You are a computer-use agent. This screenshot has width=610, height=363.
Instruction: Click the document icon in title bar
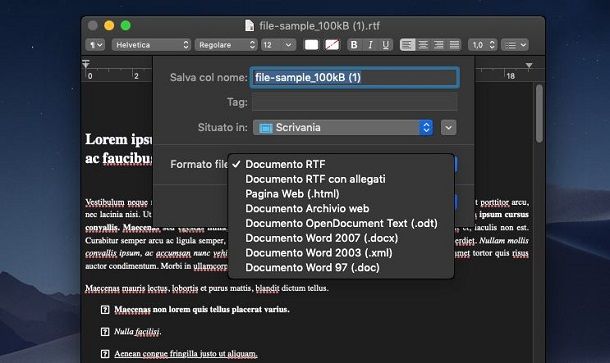249,26
